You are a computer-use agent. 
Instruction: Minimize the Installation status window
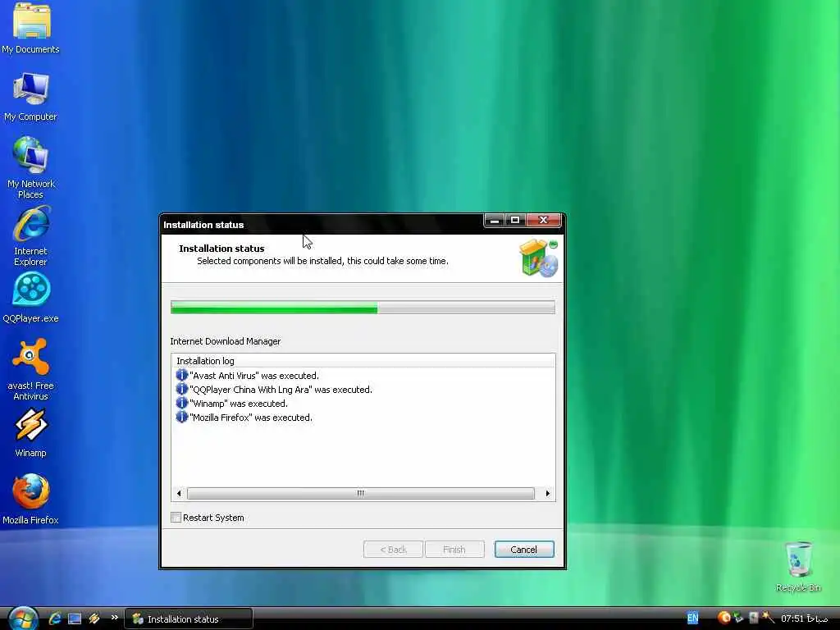click(494, 220)
